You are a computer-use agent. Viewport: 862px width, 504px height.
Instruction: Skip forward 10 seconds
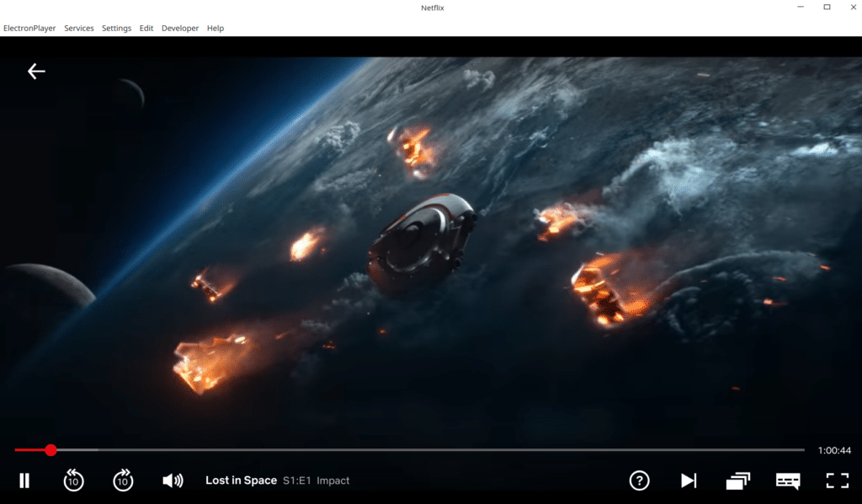(x=123, y=480)
